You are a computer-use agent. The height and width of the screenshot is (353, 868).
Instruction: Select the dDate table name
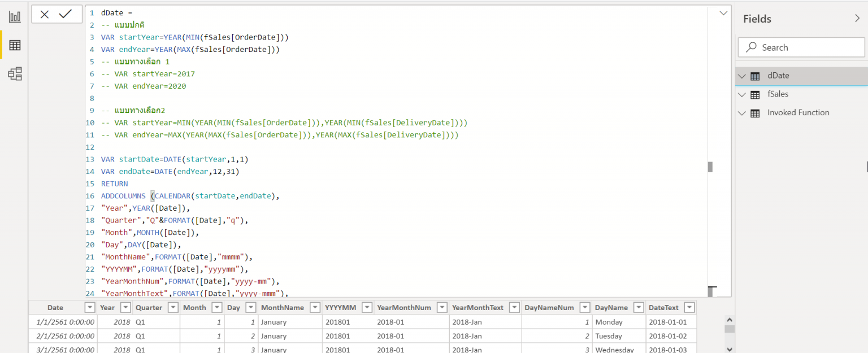[778, 76]
